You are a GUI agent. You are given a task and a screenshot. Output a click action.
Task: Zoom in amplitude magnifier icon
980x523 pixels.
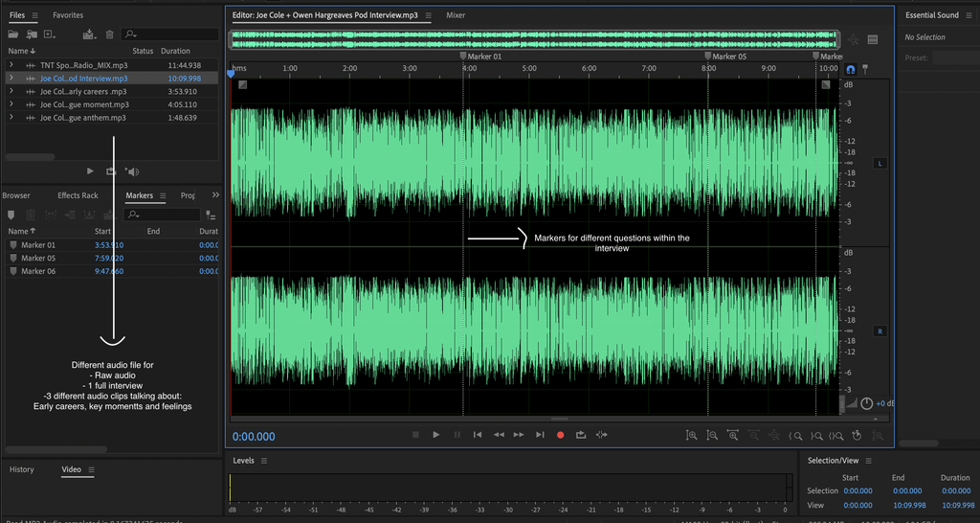691,436
